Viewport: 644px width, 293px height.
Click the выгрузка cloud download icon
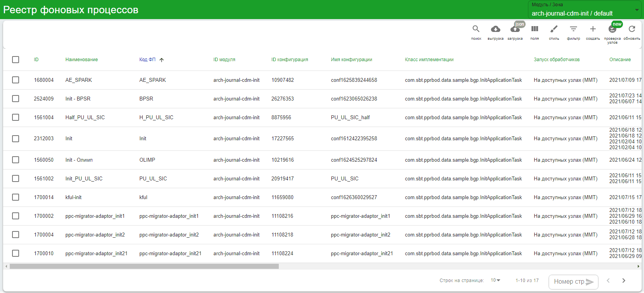point(495,29)
